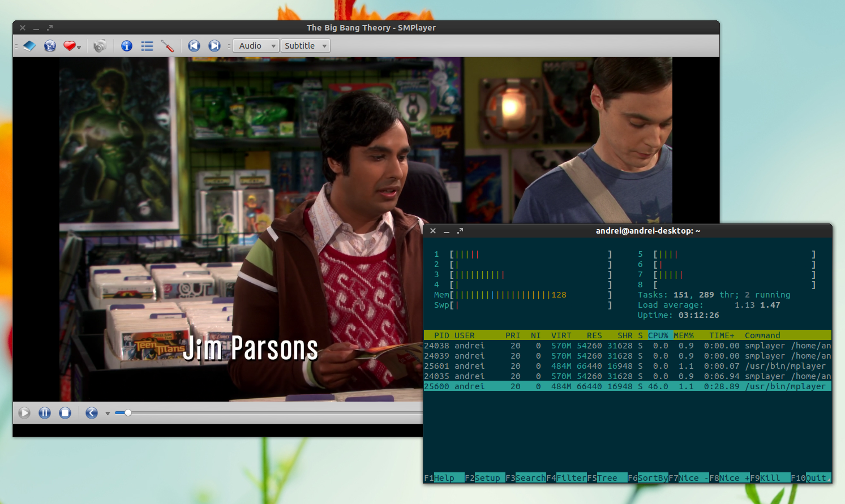The height and width of the screenshot is (504, 845).
Task: Open the Subtitle dropdown menu
Action: tap(306, 46)
